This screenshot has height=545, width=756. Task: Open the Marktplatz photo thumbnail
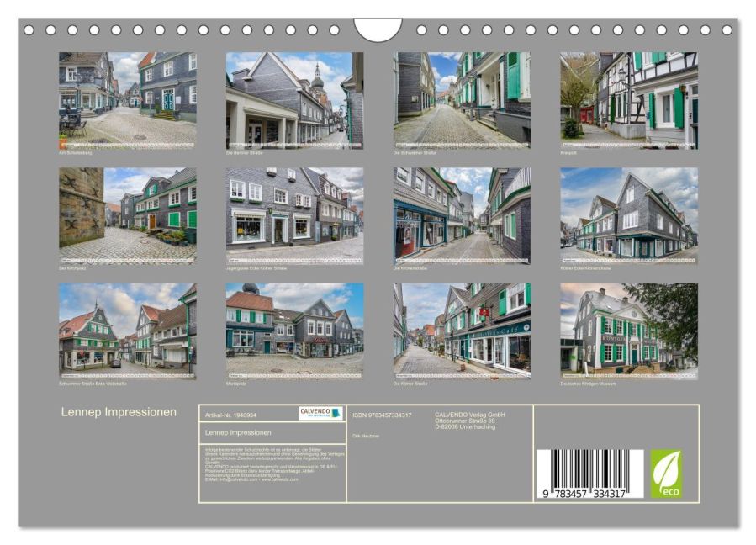coord(294,331)
